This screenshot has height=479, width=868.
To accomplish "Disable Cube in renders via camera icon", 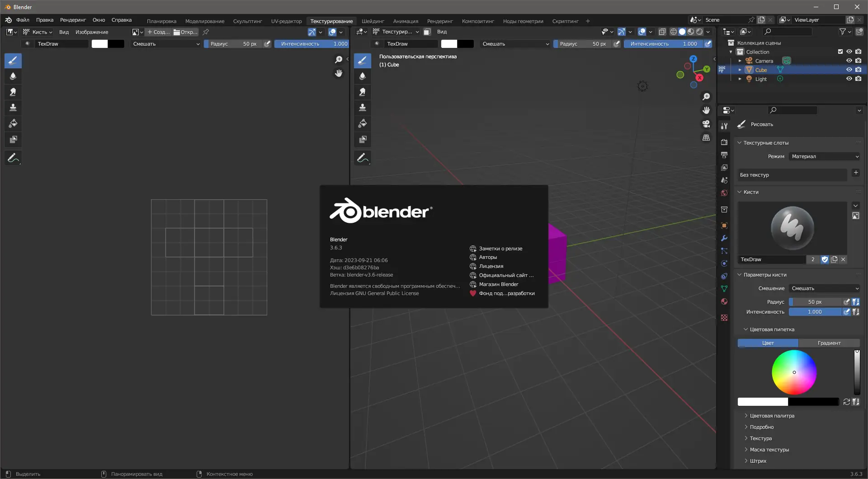I will pos(859,70).
